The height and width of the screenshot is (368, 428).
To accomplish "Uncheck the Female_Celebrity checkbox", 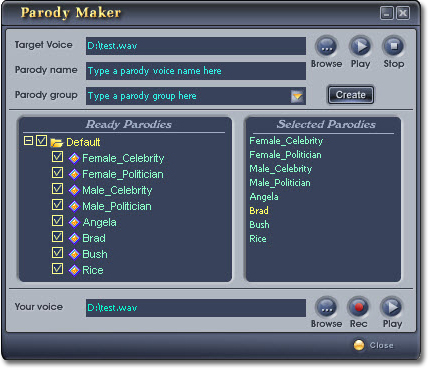I will 57,157.
